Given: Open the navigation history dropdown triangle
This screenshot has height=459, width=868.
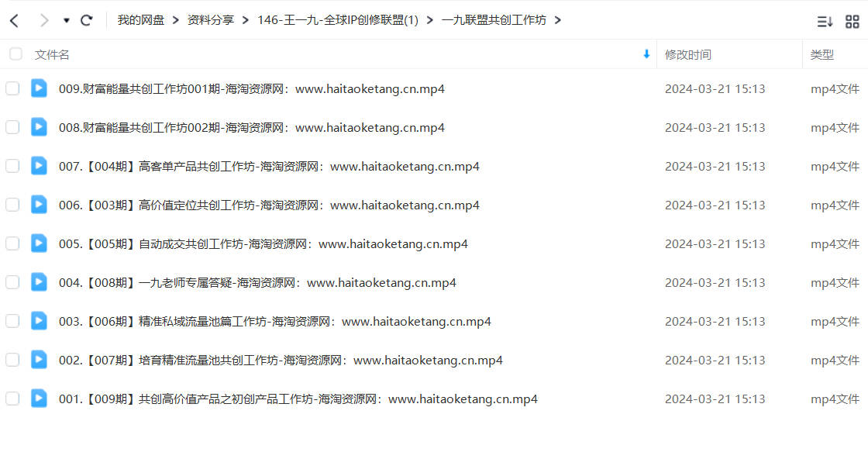Looking at the screenshot, I should pos(67,20).
